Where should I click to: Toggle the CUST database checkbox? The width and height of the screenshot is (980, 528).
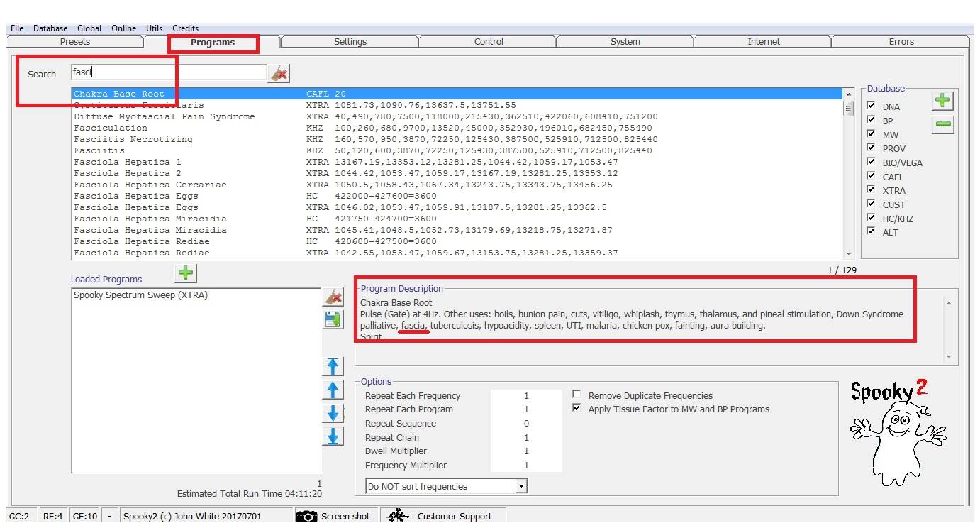[872, 204]
